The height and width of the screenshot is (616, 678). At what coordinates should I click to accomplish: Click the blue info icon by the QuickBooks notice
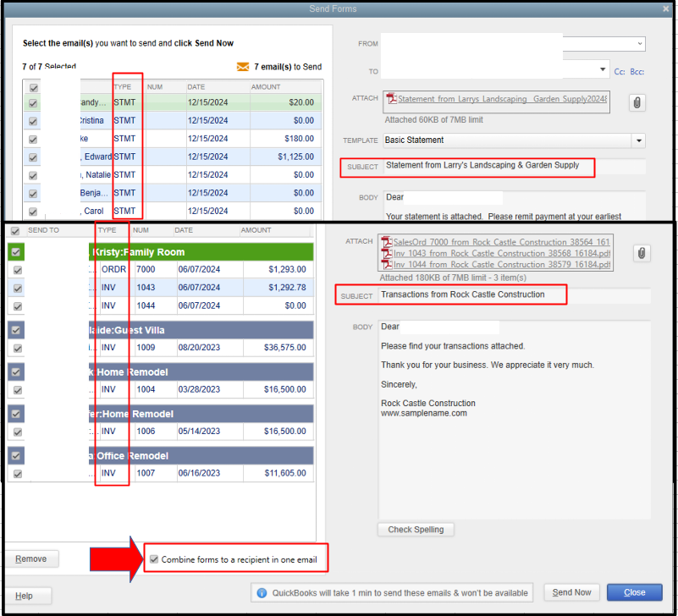point(262,592)
